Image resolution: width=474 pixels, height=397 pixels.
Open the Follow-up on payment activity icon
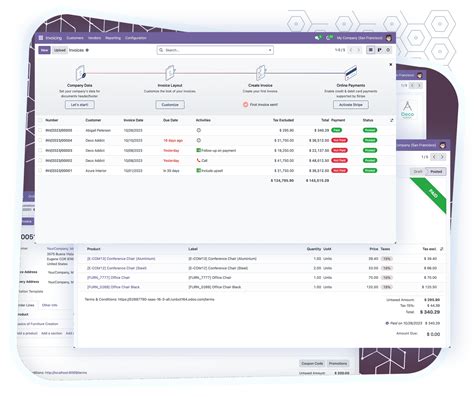[x=198, y=150]
